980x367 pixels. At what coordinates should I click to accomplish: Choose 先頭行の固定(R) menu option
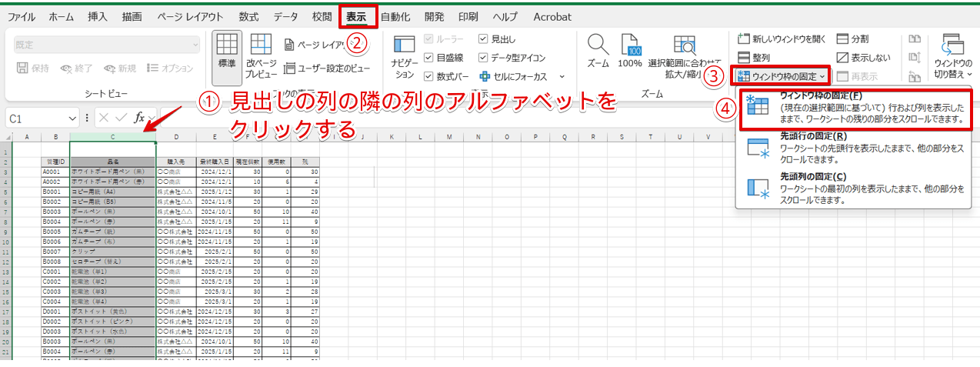point(854,148)
